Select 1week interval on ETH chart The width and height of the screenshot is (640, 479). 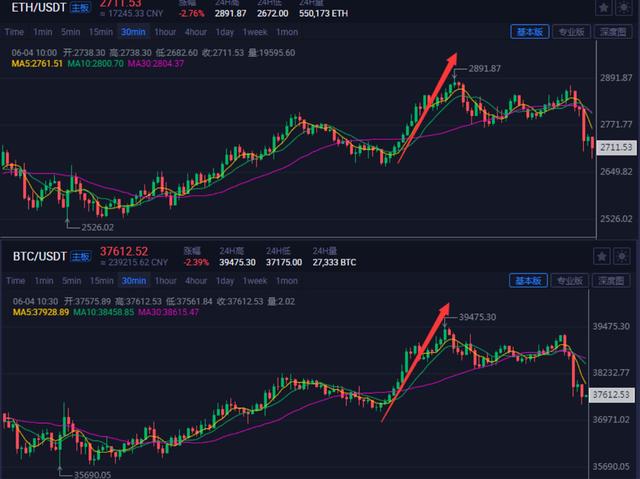(x=255, y=32)
